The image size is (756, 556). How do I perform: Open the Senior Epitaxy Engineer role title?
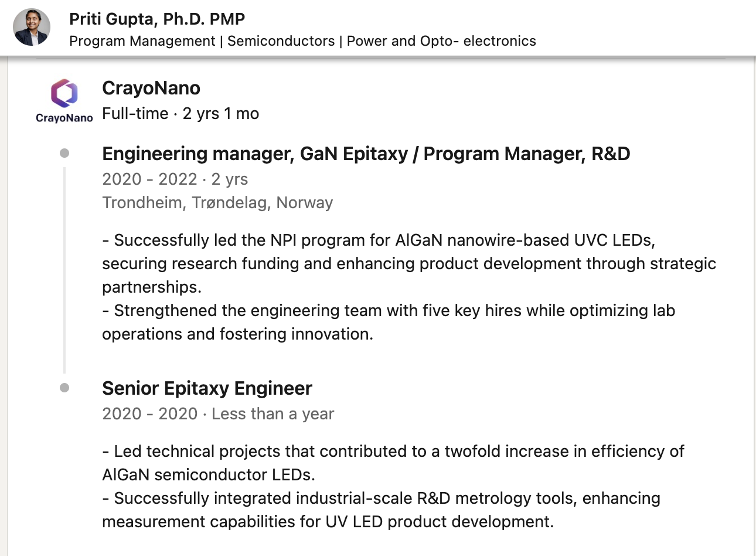click(207, 388)
